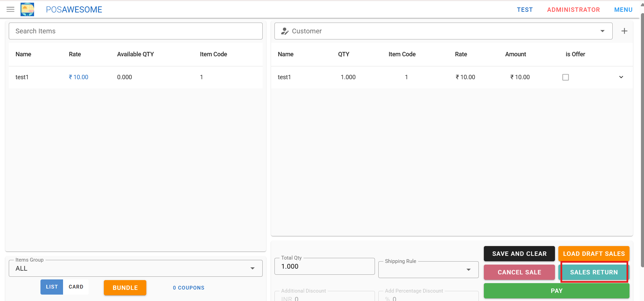Open the Items Group dropdown

[136, 268]
